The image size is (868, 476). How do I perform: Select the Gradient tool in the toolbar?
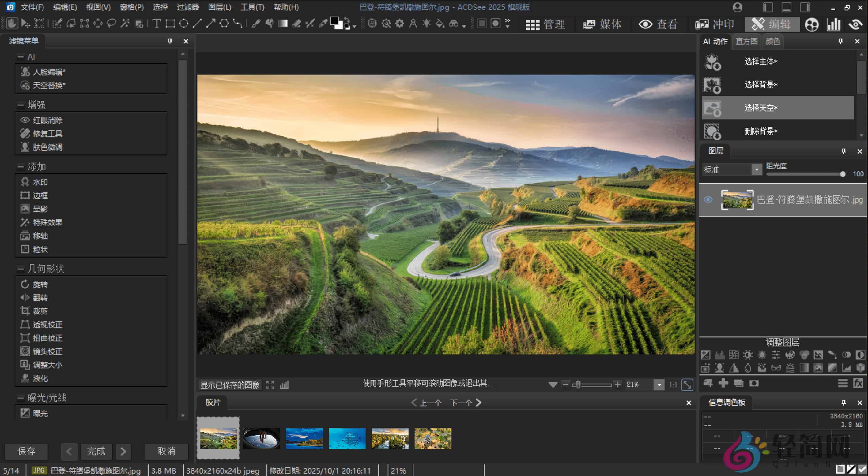pyautogui.click(x=283, y=24)
